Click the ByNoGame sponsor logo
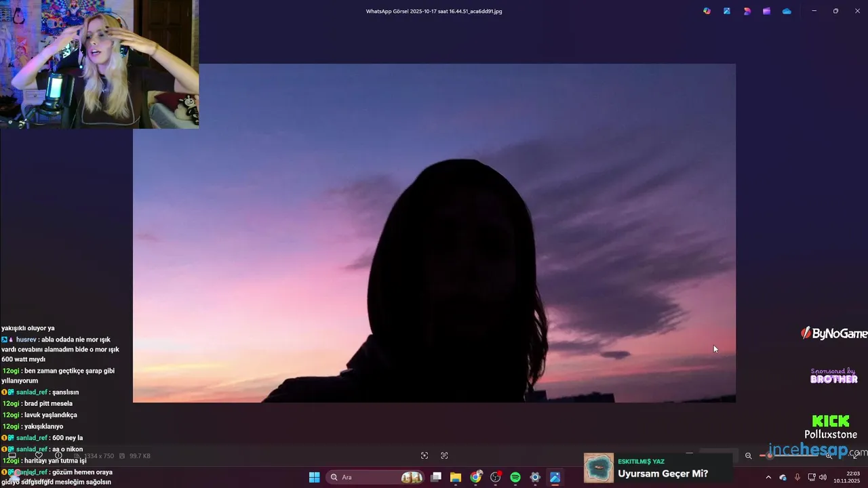The width and height of the screenshot is (868, 488). coord(834,333)
